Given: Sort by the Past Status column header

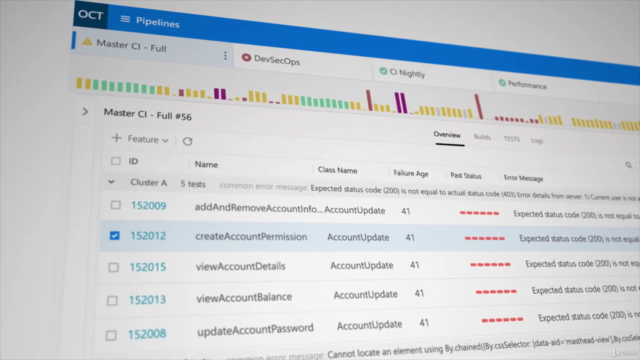Looking at the screenshot, I should (x=466, y=176).
